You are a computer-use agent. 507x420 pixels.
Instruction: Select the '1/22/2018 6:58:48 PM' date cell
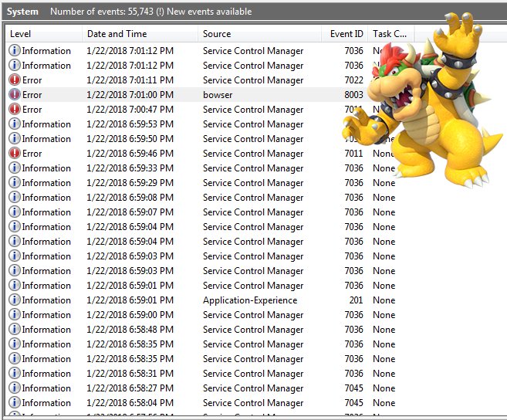coord(130,330)
